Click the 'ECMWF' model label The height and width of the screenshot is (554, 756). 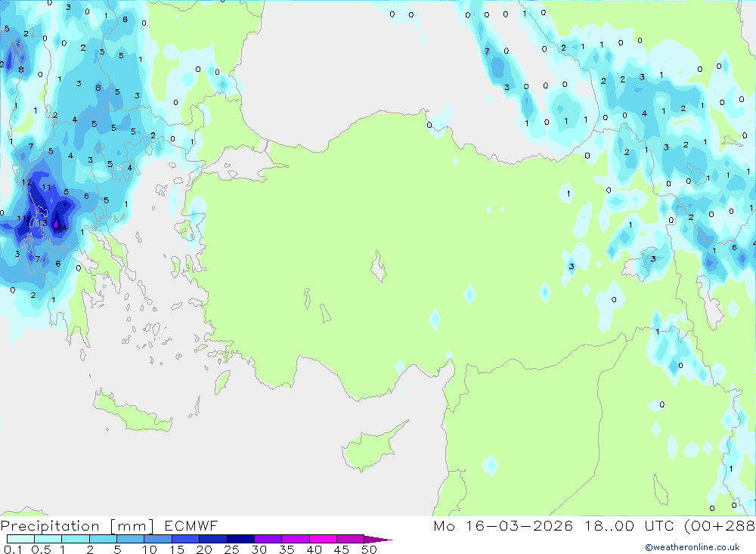coord(191,526)
